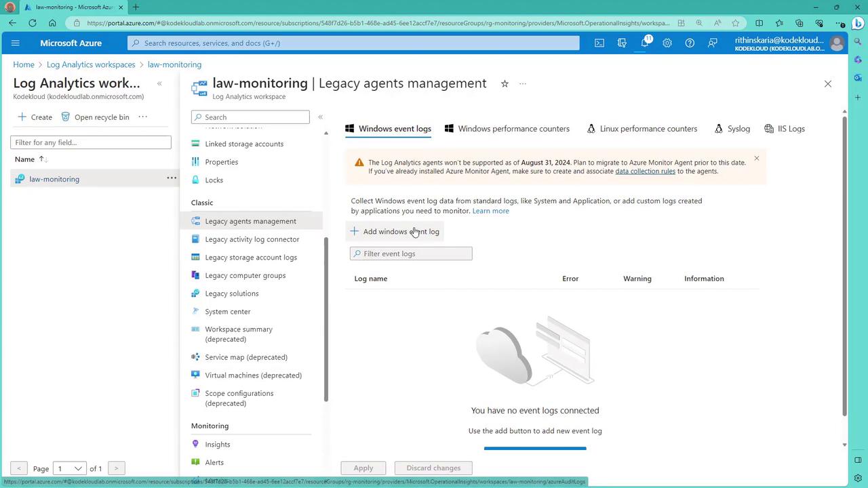868x488 pixels.
Task: Open the portal settings gear icon
Action: click(x=667, y=43)
